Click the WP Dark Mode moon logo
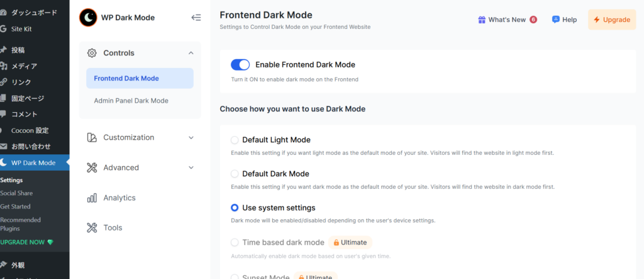The height and width of the screenshot is (279, 644). tap(88, 18)
